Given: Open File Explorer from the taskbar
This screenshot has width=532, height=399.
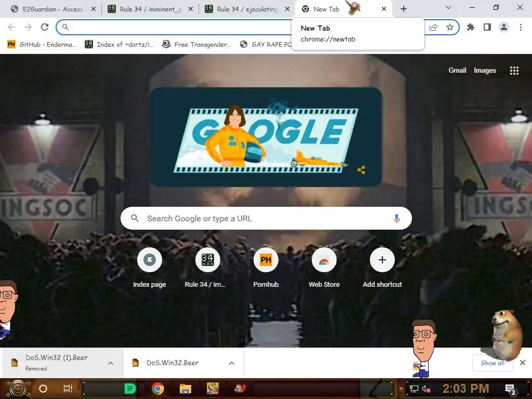Looking at the screenshot, I should [x=185, y=389].
